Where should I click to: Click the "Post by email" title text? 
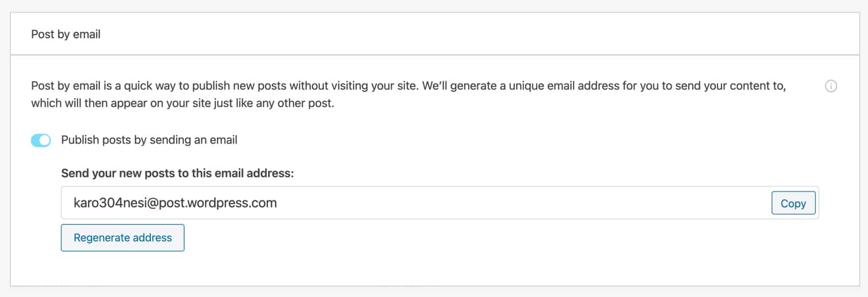[66, 34]
